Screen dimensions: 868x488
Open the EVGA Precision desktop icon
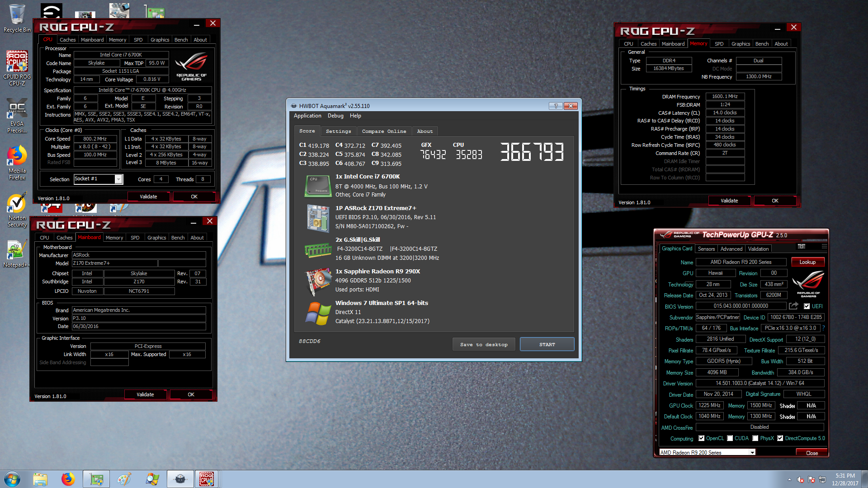(17, 116)
